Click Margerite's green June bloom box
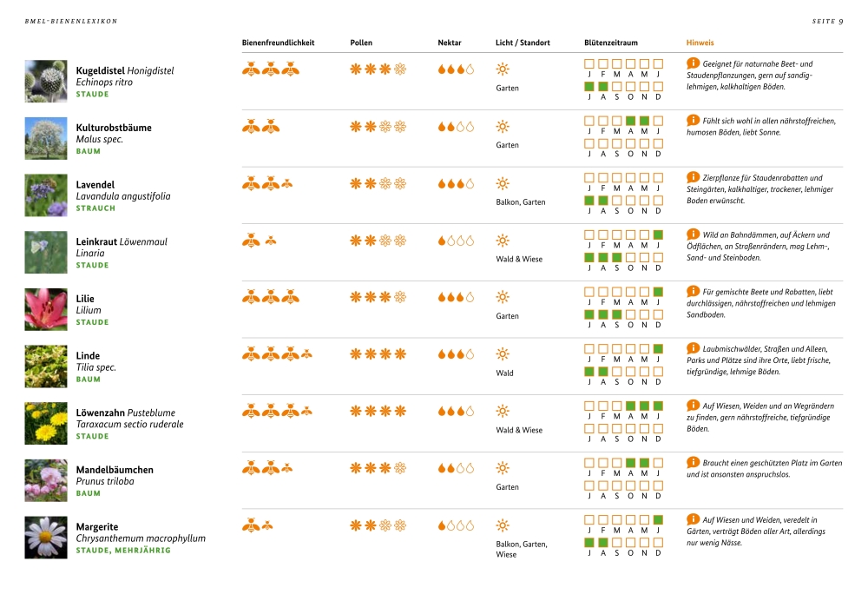This screenshot has width=868, height=614. click(658, 520)
